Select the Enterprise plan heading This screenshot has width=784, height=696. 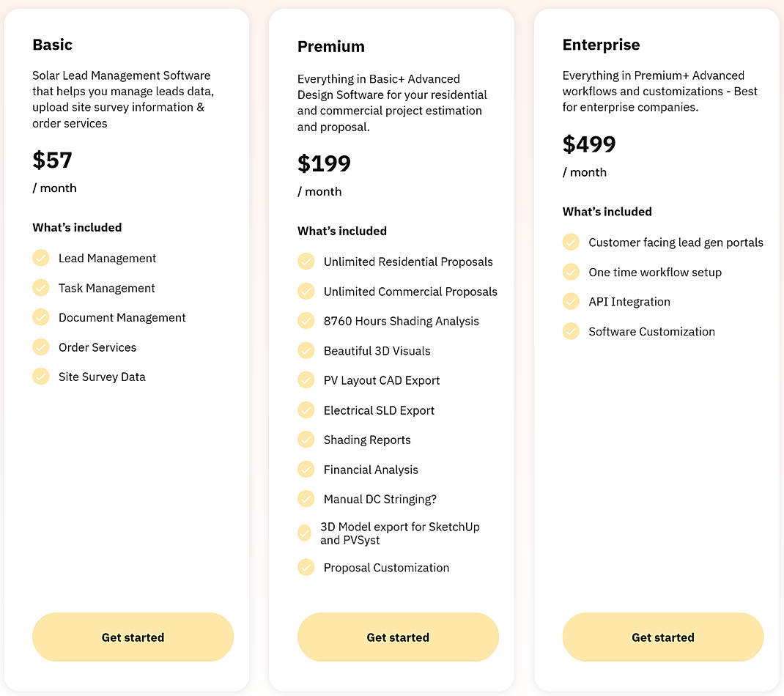tap(601, 45)
